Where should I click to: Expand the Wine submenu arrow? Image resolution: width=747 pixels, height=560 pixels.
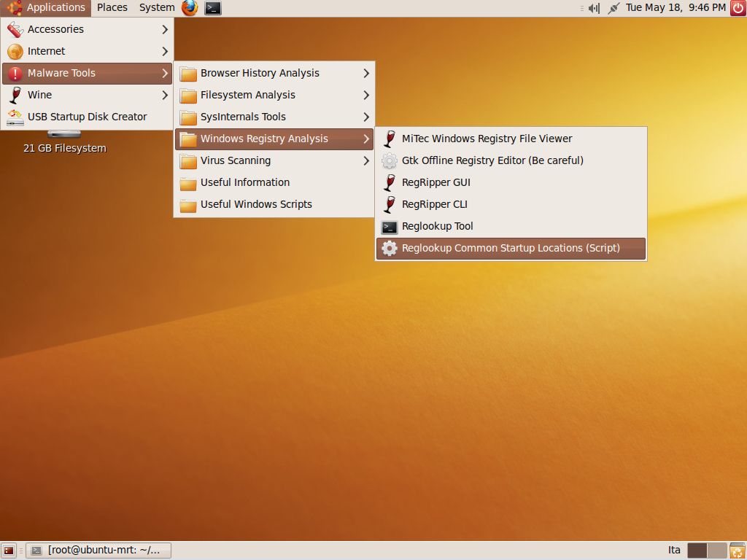(x=165, y=96)
